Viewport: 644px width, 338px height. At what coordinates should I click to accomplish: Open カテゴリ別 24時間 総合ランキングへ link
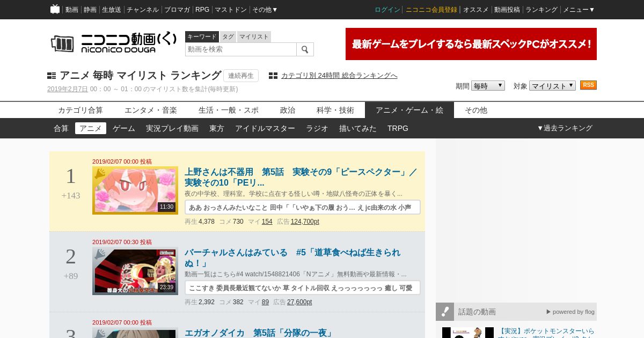pos(339,76)
